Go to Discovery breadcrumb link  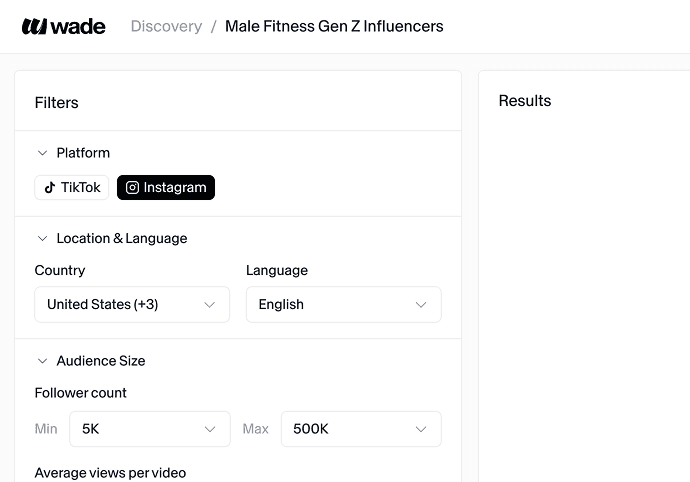pyautogui.click(x=166, y=26)
